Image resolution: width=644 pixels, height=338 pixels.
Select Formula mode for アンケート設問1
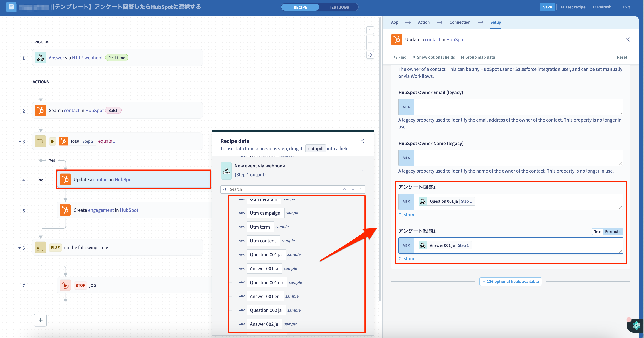point(613,231)
